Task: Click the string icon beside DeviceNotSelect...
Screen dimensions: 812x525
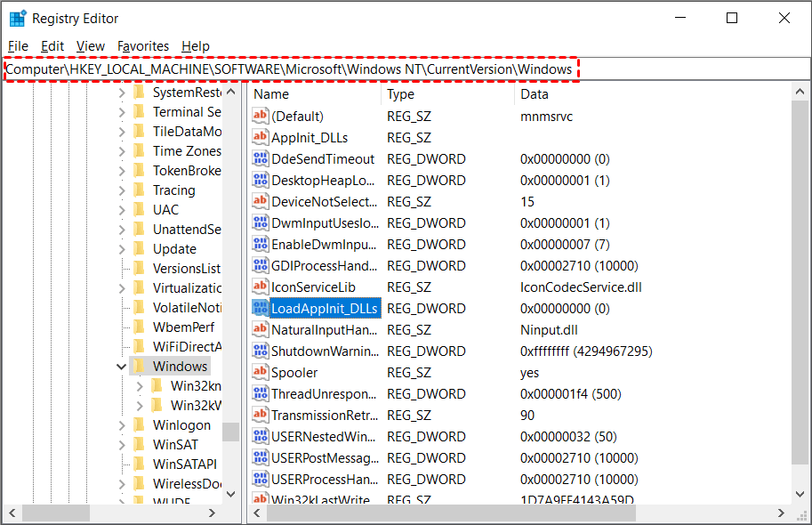Action: click(x=260, y=201)
